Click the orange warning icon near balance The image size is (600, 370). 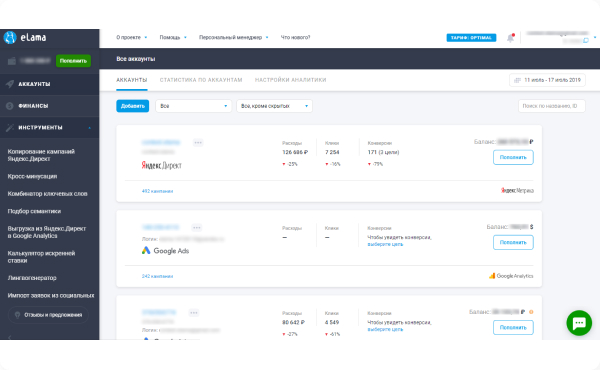click(x=531, y=312)
